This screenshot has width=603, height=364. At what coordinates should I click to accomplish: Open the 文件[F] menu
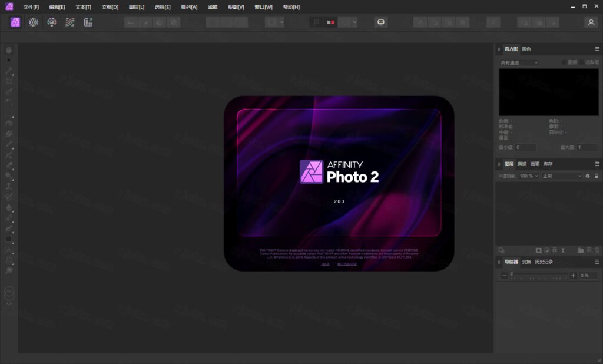[31, 7]
